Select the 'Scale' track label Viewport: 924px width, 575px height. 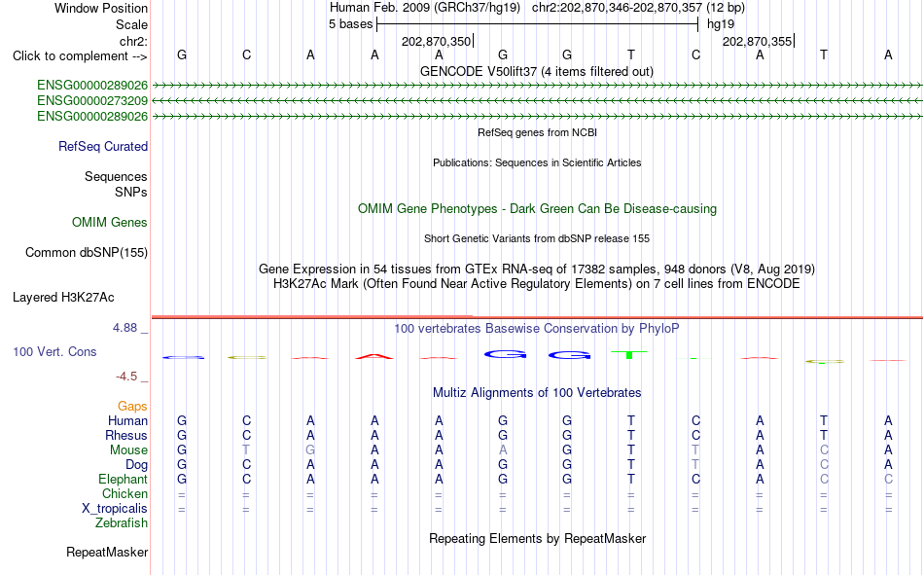pyautogui.click(x=131, y=24)
